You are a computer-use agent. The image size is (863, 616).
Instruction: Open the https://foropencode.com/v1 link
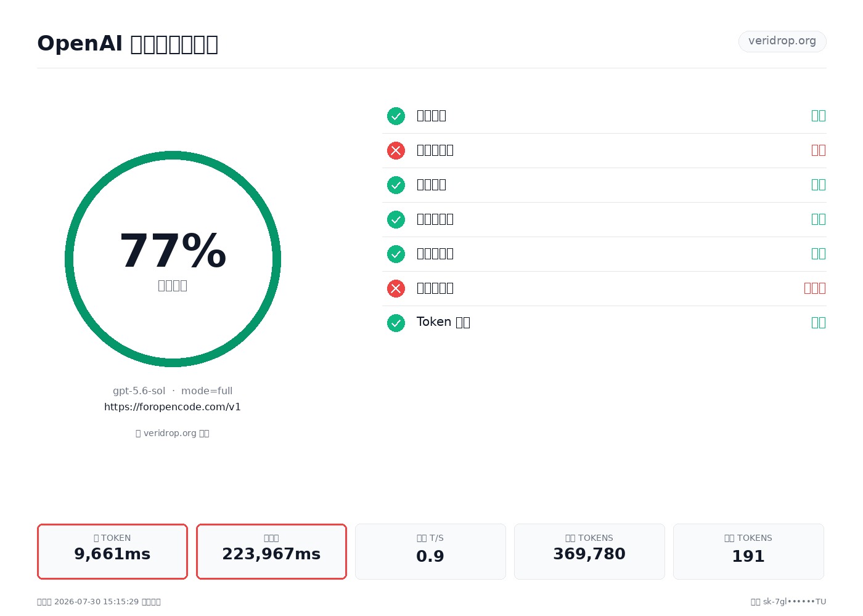click(173, 407)
